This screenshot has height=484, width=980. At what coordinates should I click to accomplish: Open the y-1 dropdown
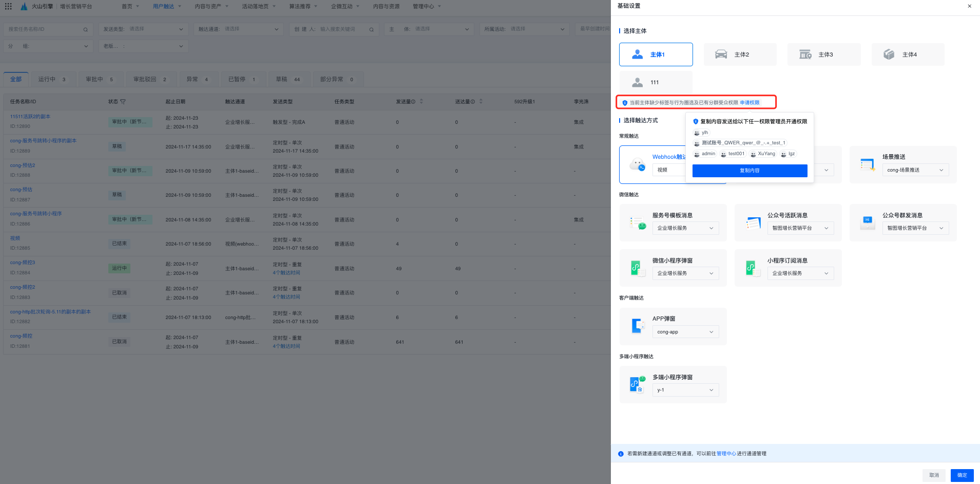pyautogui.click(x=685, y=390)
